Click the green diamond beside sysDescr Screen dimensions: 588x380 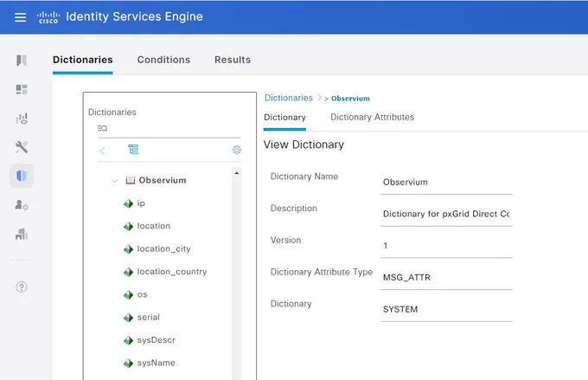[128, 340]
